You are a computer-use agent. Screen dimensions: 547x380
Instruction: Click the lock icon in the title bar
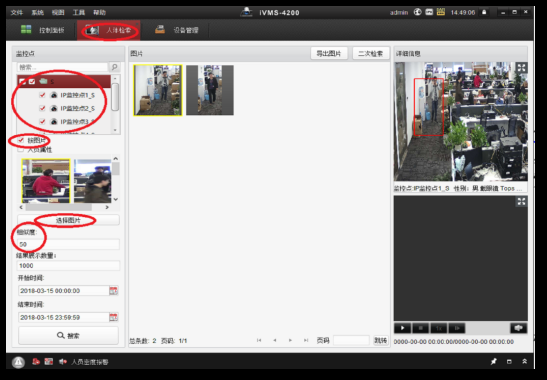484,12
